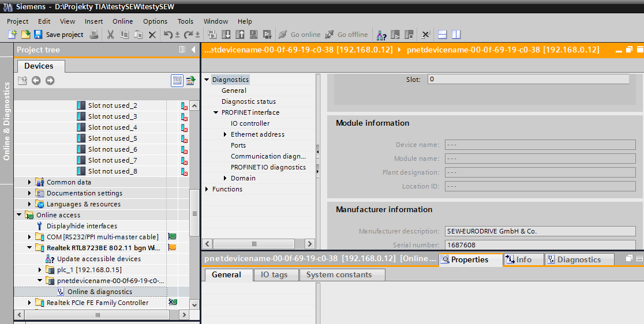Click the Split editor space horizontally icon
Screen dimensions: 644x324
point(443,35)
